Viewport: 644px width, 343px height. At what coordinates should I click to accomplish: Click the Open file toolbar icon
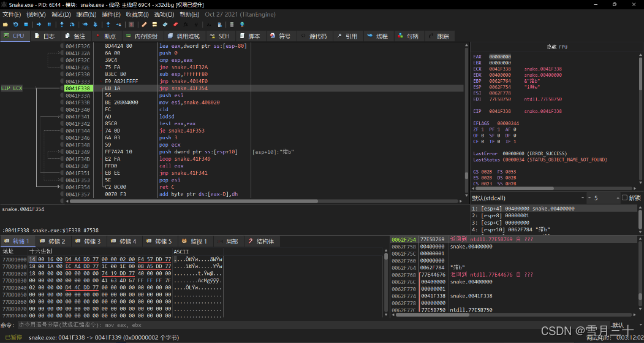click(6, 25)
